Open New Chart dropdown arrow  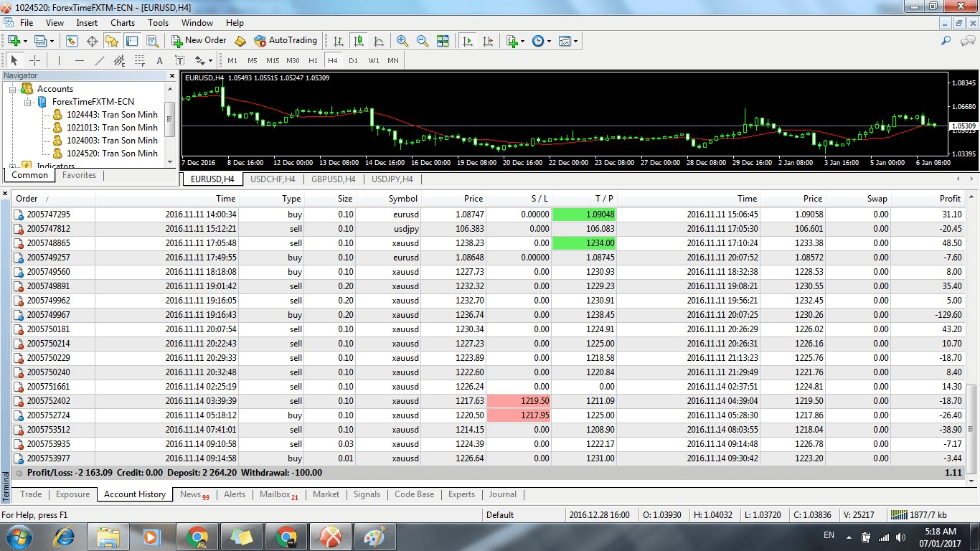pos(26,41)
